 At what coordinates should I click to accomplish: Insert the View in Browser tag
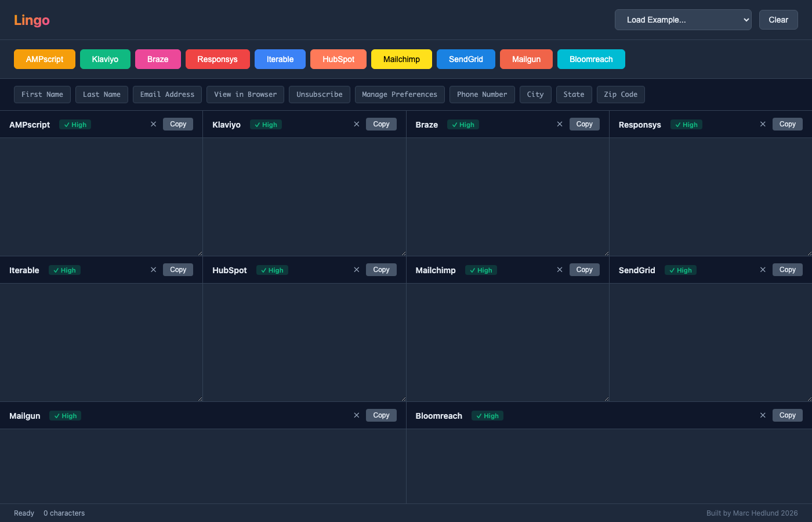[x=245, y=95]
